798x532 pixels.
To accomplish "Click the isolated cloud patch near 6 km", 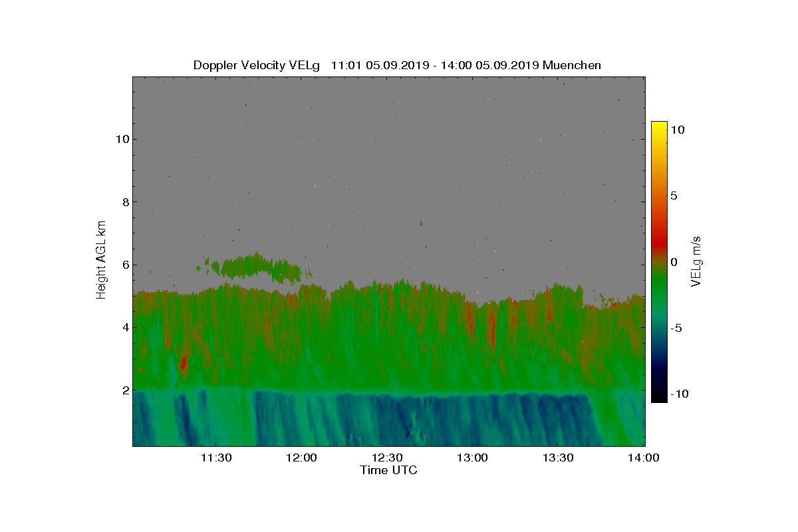I will click(256, 267).
